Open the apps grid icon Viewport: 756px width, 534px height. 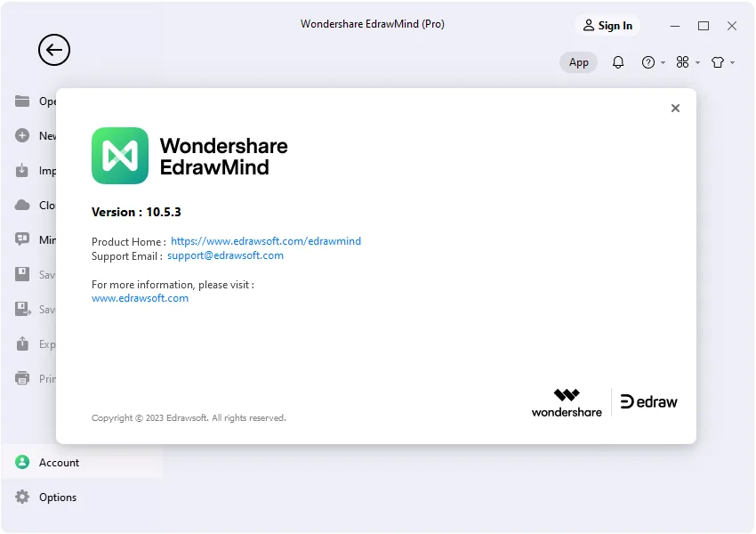682,61
